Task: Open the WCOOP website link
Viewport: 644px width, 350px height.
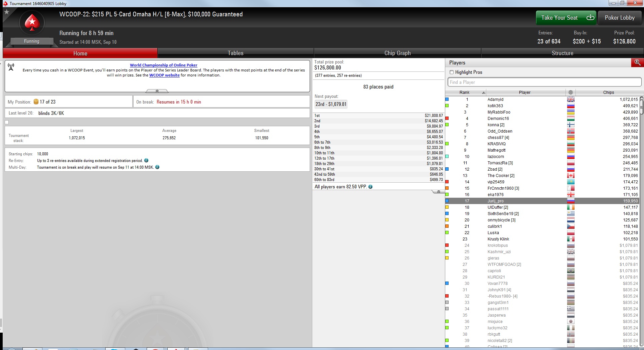Action: (x=164, y=75)
